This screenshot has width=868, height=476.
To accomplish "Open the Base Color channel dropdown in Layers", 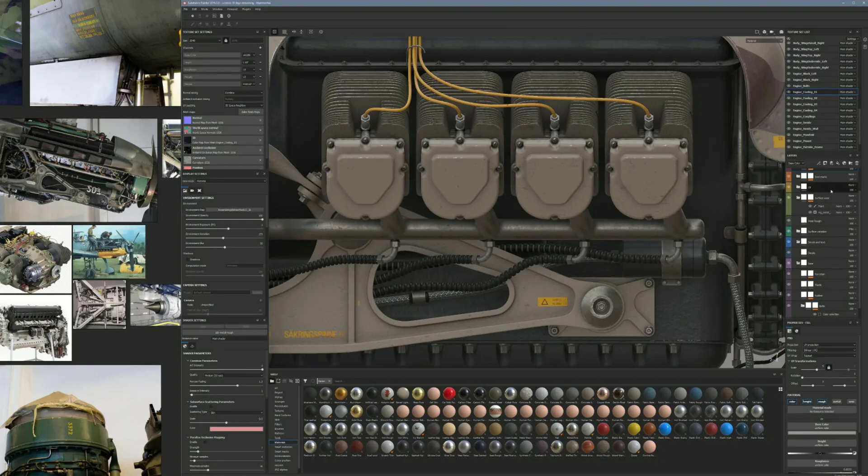I will (796, 163).
